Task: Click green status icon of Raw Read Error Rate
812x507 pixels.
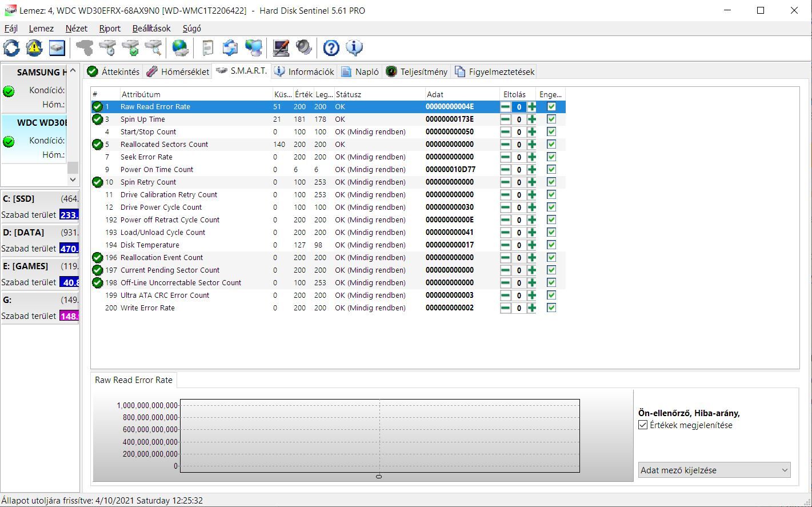Action: pyautogui.click(x=98, y=107)
